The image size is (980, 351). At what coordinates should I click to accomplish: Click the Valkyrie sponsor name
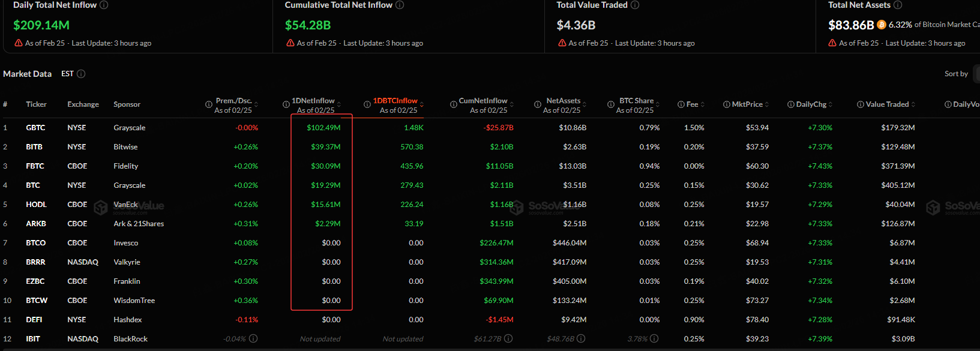click(x=127, y=262)
